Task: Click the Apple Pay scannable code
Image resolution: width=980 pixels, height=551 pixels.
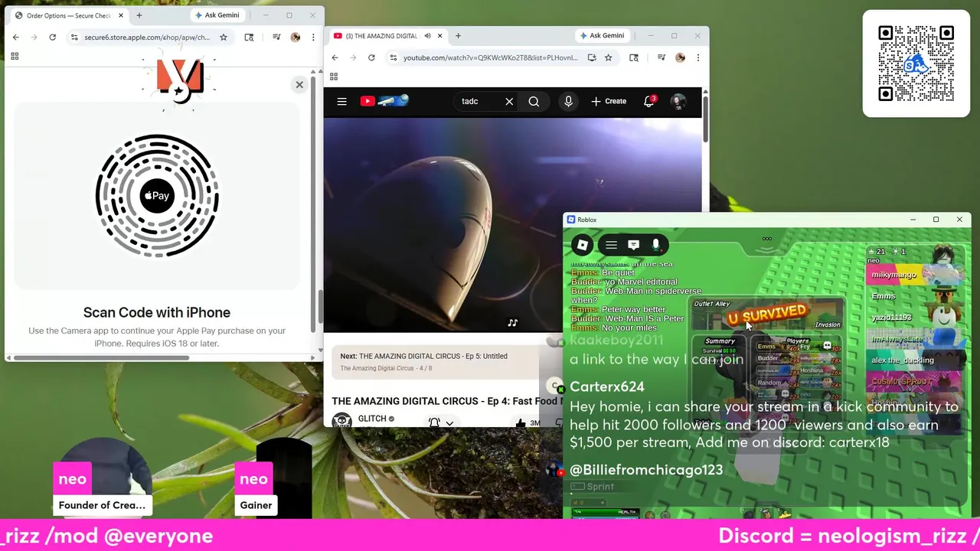Action: pyautogui.click(x=157, y=196)
